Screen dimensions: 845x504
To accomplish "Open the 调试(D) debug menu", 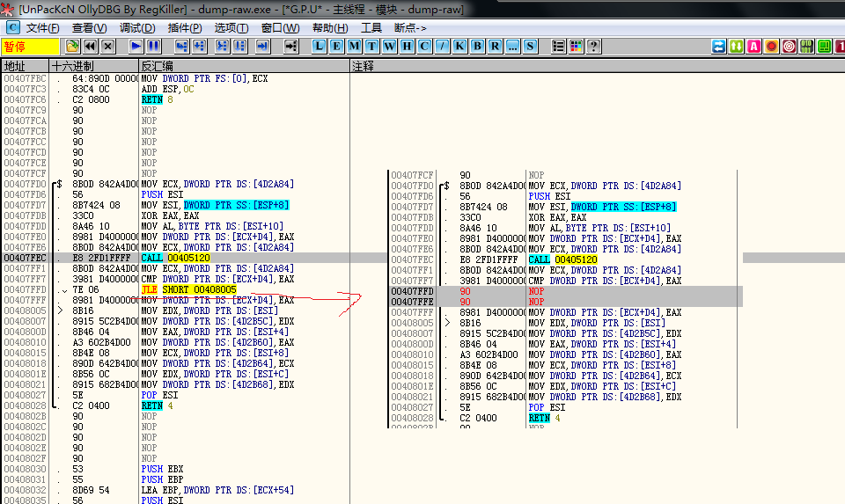I will pyautogui.click(x=137, y=28).
